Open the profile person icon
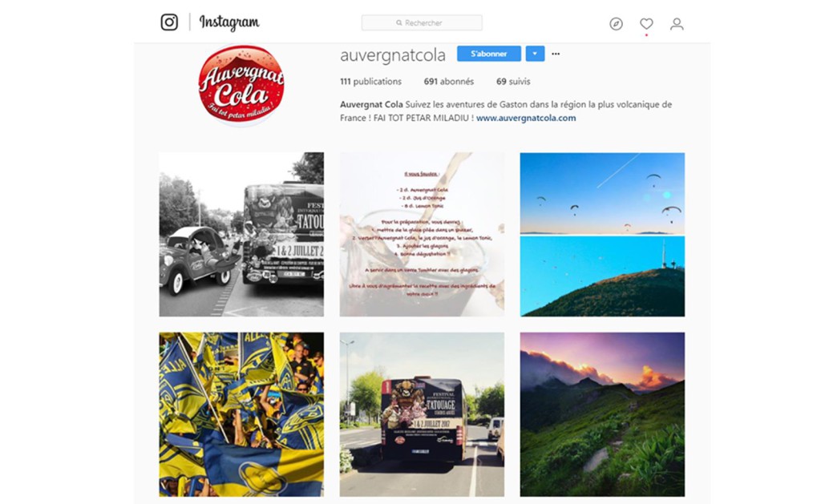Viewport: 821px width, 504px height. pyautogui.click(x=677, y=23)
